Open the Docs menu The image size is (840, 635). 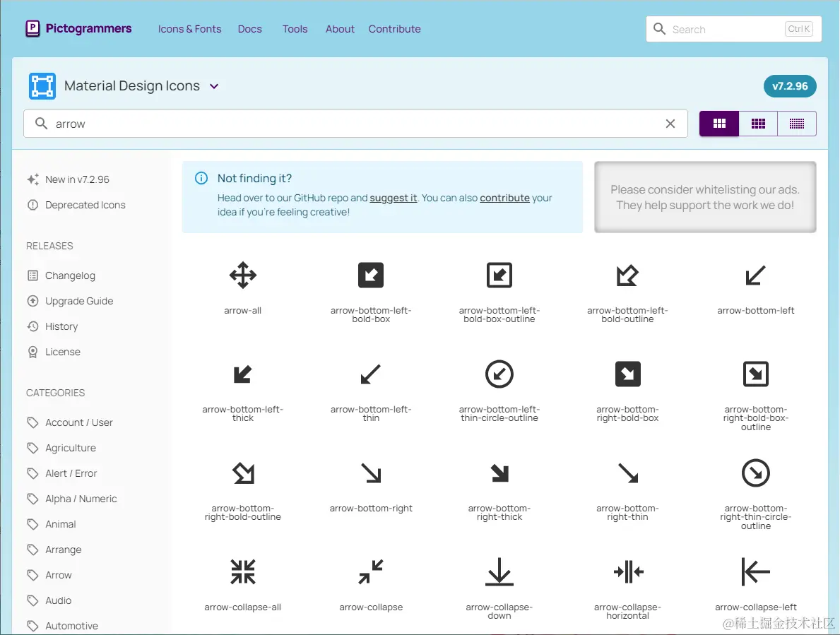tap(249, 29)
